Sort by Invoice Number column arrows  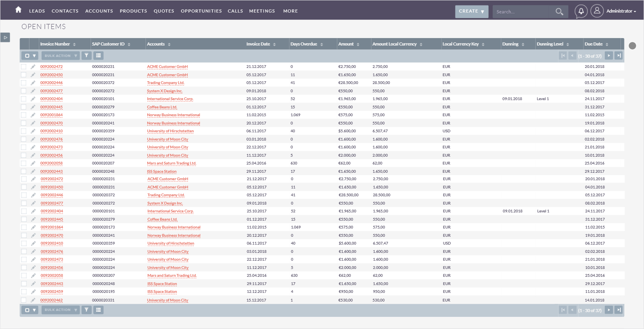click(74, 44)
